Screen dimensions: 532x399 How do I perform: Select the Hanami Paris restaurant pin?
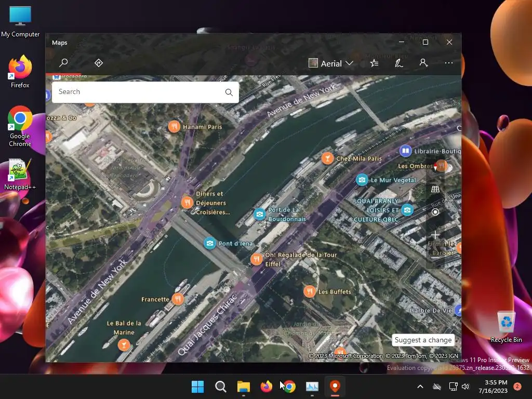point(174,127)
